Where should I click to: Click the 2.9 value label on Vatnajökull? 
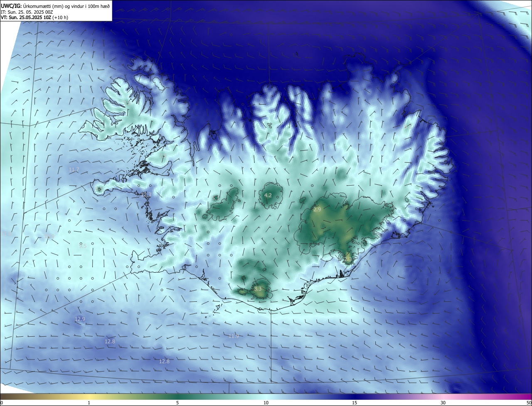(x=317, y=210)
